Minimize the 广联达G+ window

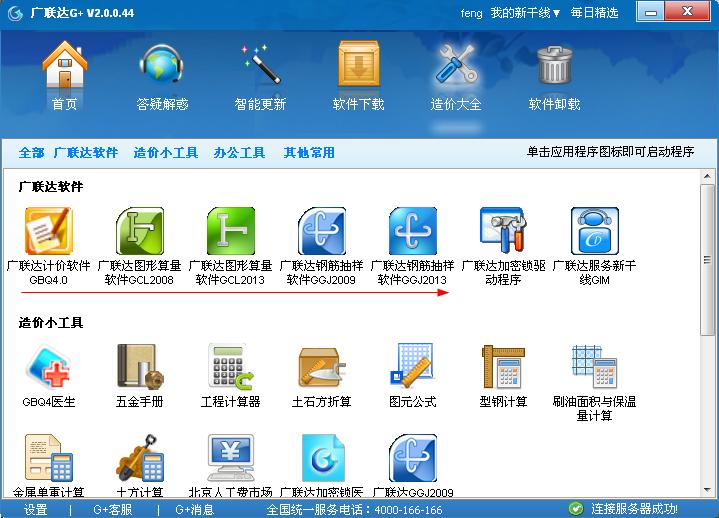[x=651, y=12]
